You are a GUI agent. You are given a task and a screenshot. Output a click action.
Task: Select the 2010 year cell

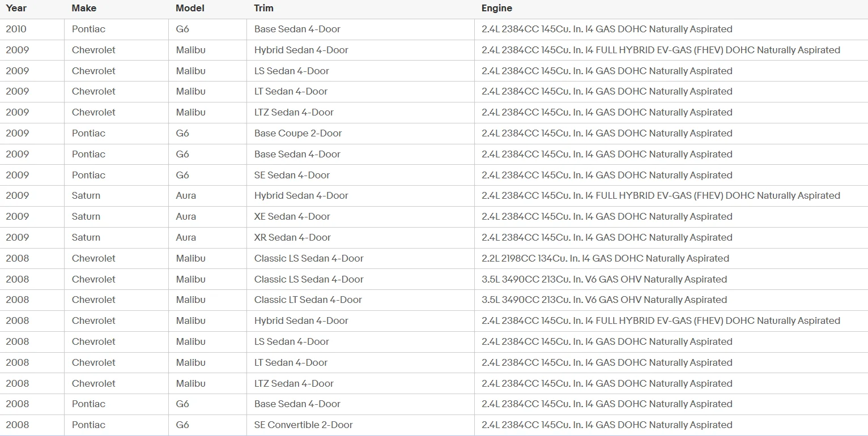(16, 29)
